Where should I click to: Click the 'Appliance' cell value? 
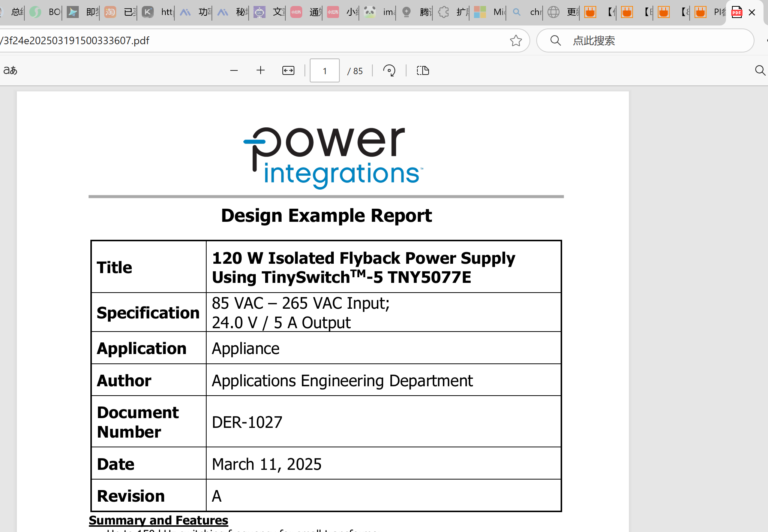[246, 349]
